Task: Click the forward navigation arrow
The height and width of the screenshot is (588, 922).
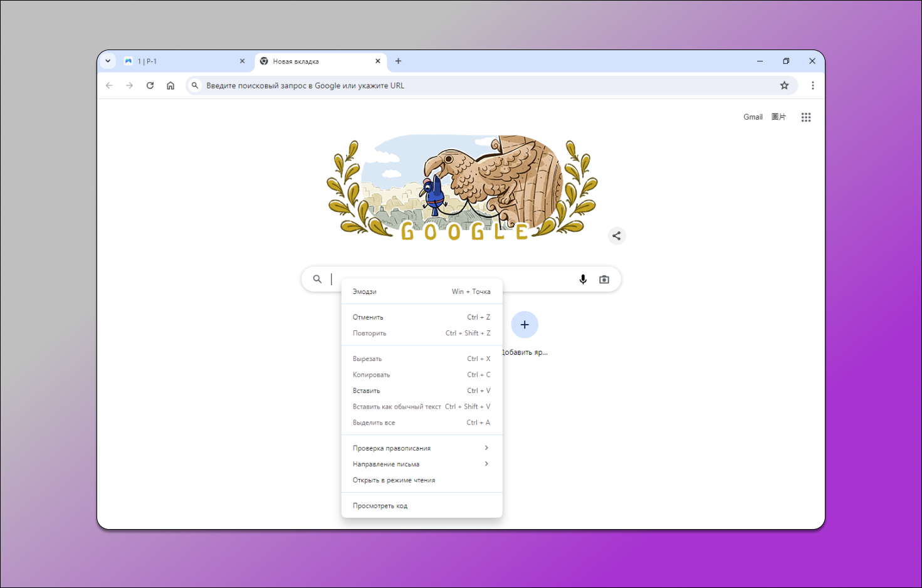Action: [x=129, y=85]
